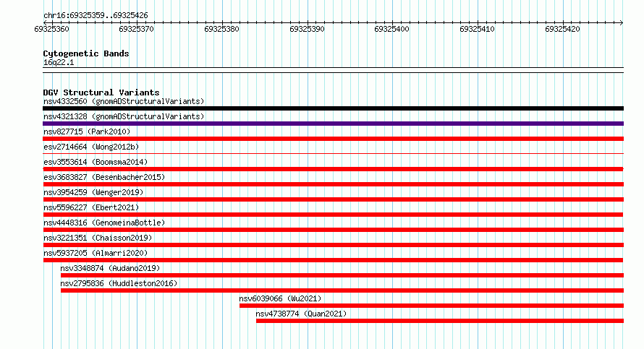Screen dimensions: 644x349
Task: Click the red nsv3954259 Wenger2019 bar
Action: point(333,199)
